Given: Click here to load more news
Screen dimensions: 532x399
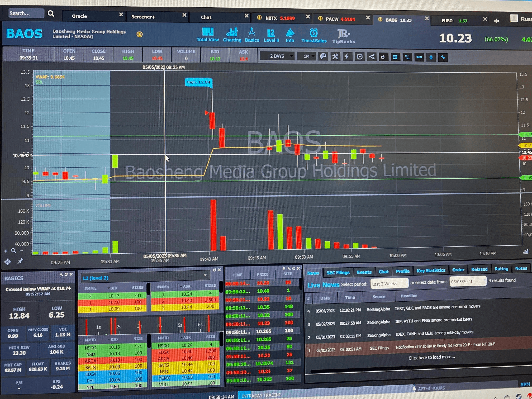Looking at the screenshot, I should pos(431,357).
